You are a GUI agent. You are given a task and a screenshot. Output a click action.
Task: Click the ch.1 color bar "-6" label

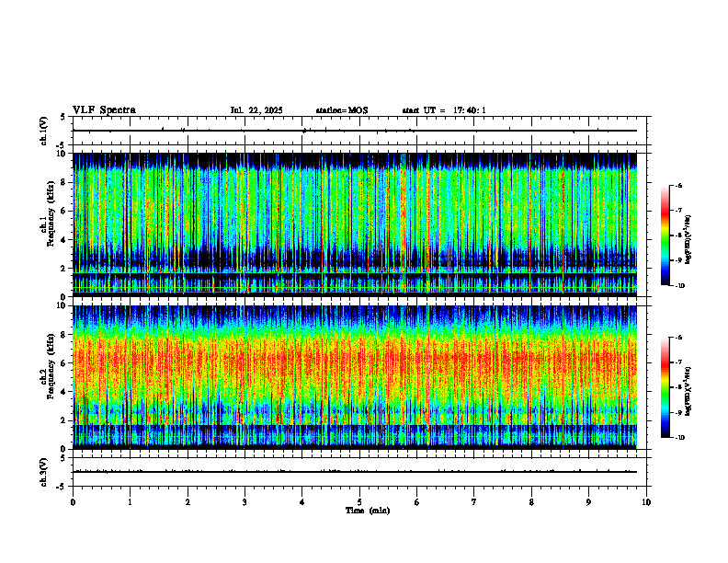point(678,185)
